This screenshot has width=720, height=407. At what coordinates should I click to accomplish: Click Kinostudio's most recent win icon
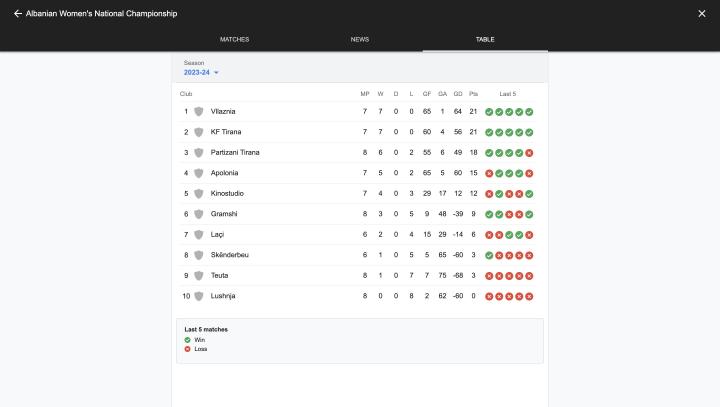529,194
